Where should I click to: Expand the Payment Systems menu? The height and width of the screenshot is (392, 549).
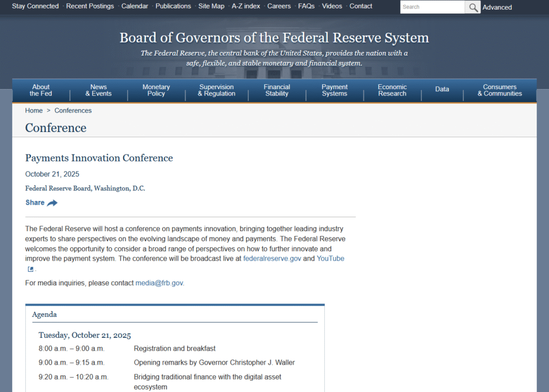tap(335, 90)
